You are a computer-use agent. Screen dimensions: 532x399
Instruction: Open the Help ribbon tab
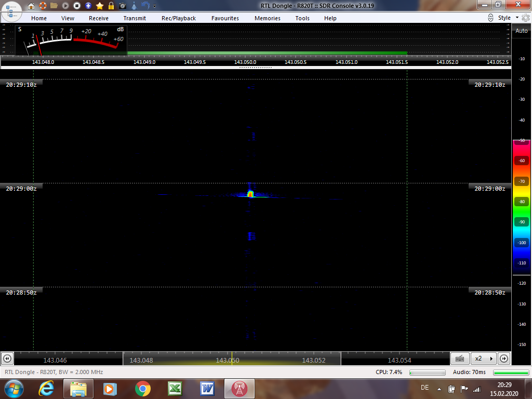(x=330, y=18)
